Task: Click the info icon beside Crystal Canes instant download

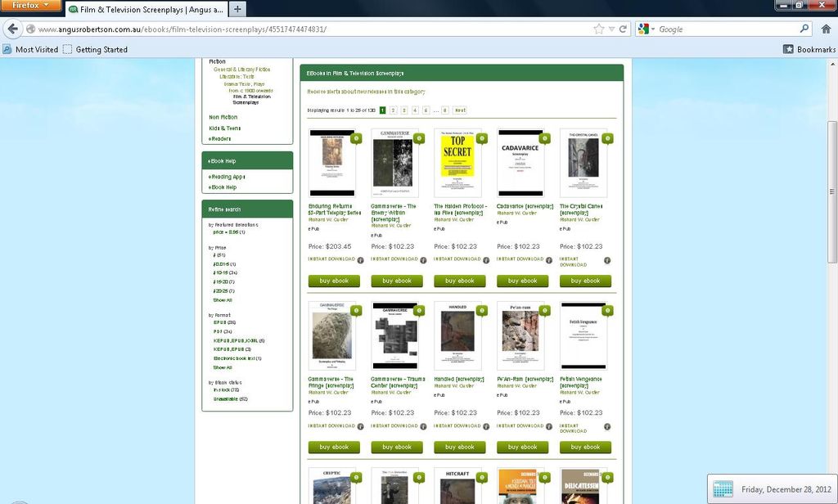Action: click(607, 260)
